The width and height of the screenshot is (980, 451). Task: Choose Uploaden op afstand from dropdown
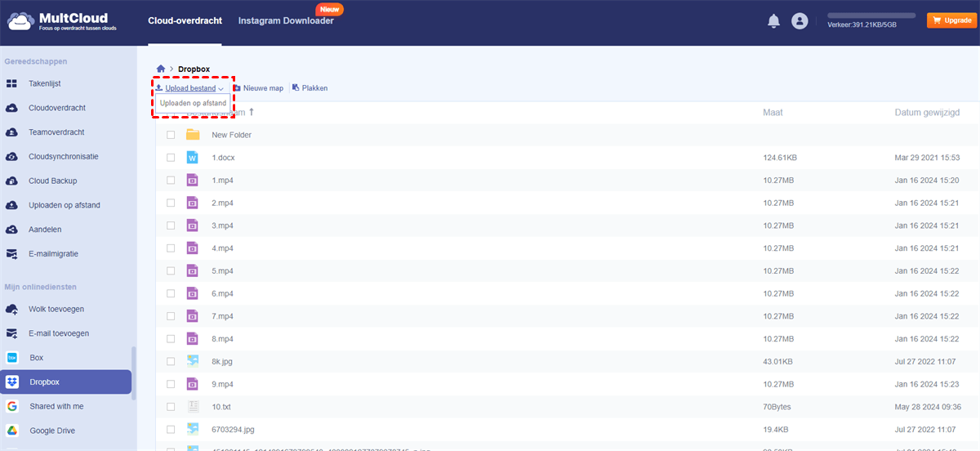coord(193,104)
